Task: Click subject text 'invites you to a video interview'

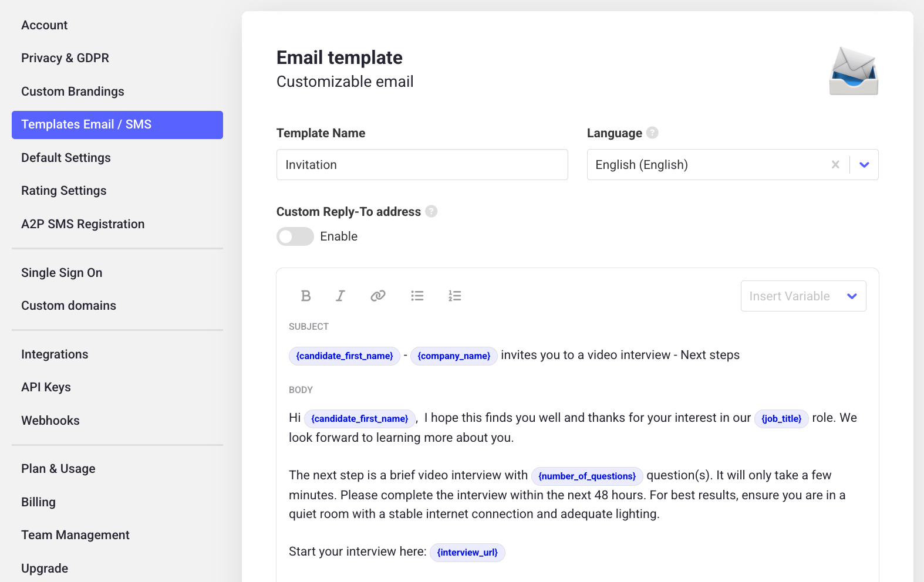Action: 585,355
